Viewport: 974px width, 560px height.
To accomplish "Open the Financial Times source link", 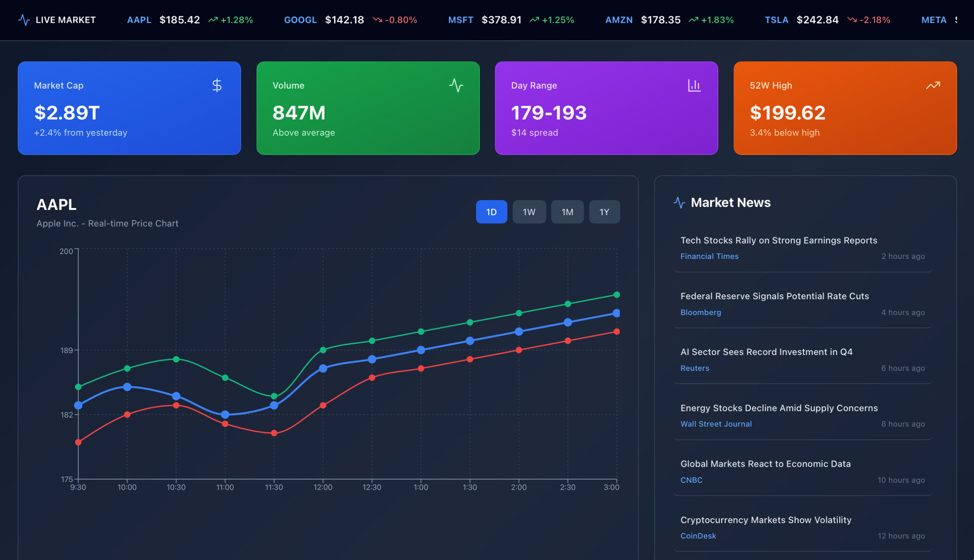I will [x=709, y=256].
